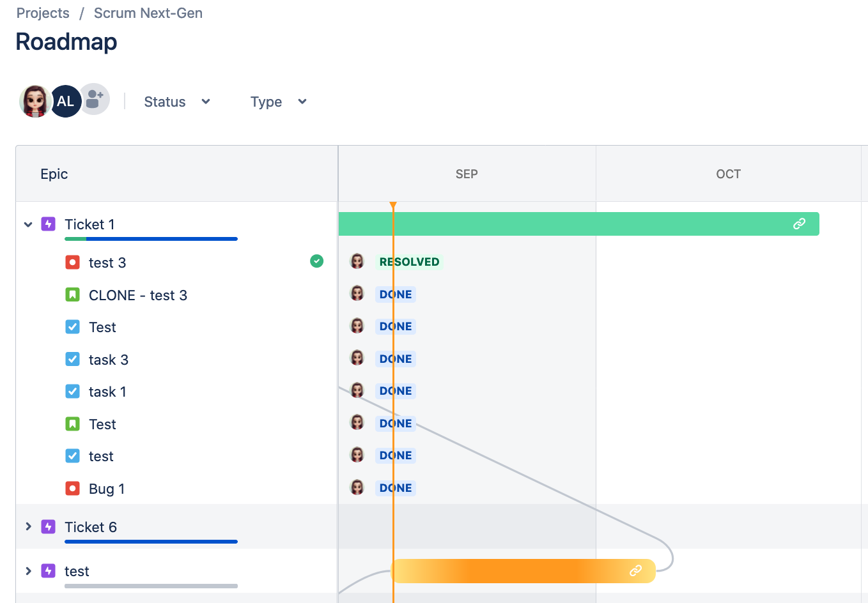Click the blue task checkbox icon beside task 1
Screen dimensions: 868x603
tap(73, 391)
